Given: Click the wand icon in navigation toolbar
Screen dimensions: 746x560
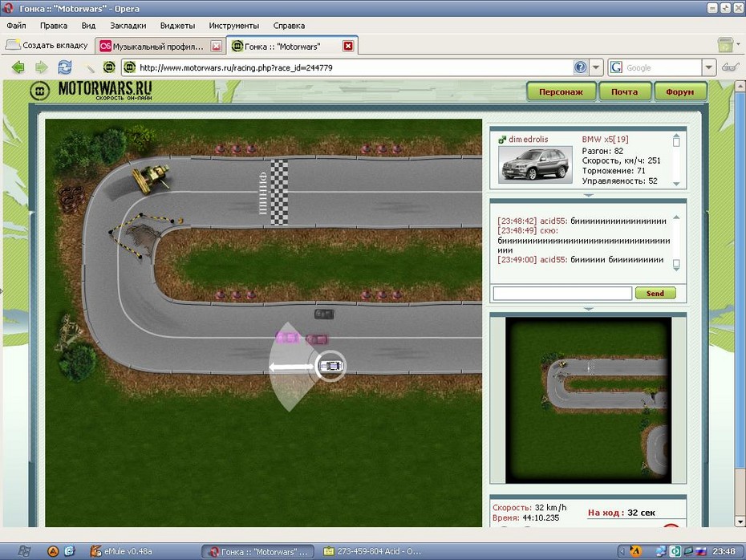Looking at the screenshot, I should 89,67.
